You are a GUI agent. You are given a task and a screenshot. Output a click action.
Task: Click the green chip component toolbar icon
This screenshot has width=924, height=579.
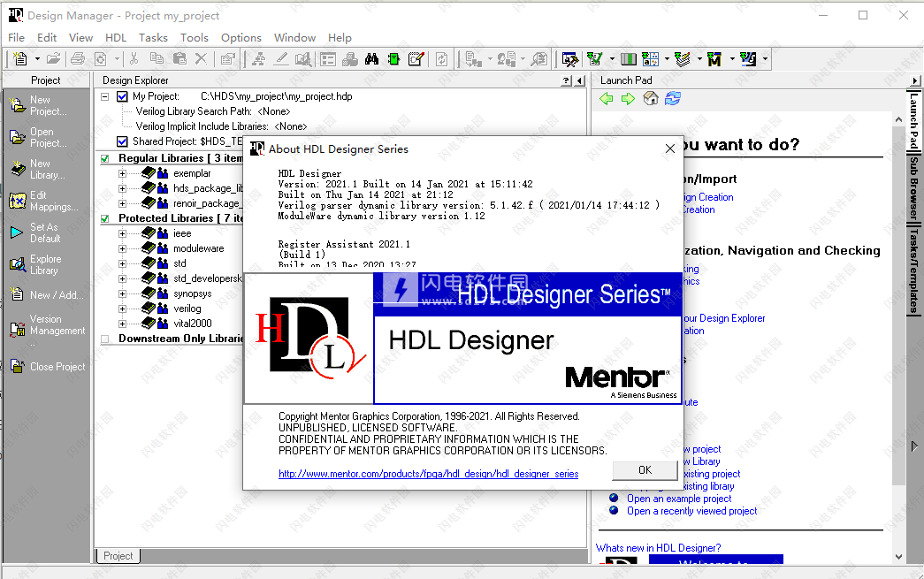coord(393,59)
